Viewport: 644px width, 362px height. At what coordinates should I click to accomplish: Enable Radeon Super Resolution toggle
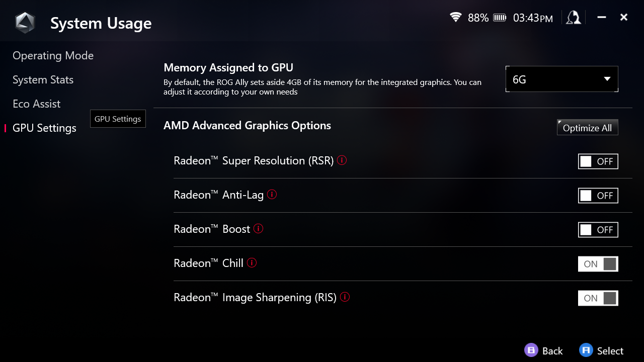(598, 161)
